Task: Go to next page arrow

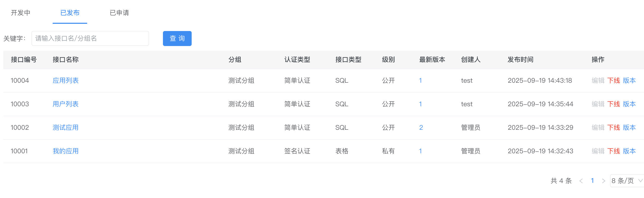Action: [x=604, y=181]
